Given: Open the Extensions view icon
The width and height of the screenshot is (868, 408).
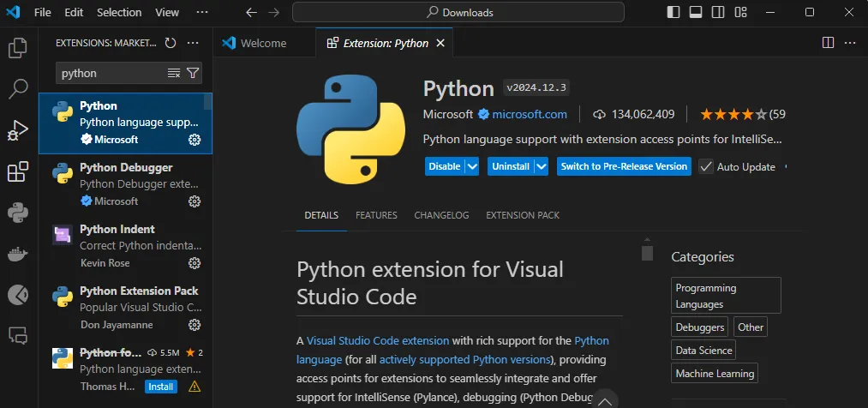Looking at the screenshot, I should 18,171.
